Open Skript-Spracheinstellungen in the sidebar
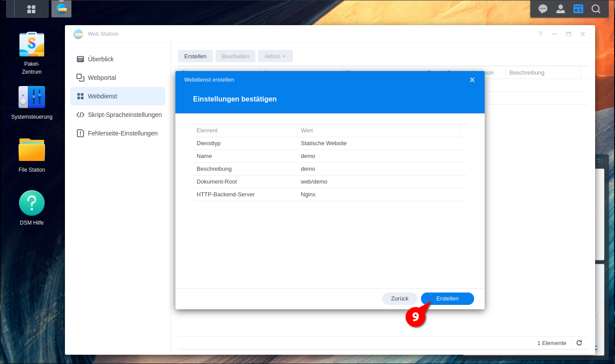The image size is (615, 364). 125,115
